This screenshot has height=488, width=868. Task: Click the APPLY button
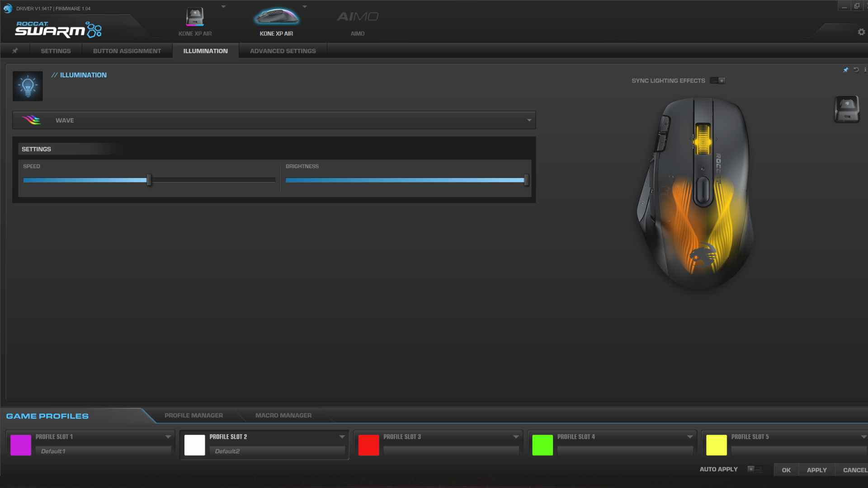point(816,469)
